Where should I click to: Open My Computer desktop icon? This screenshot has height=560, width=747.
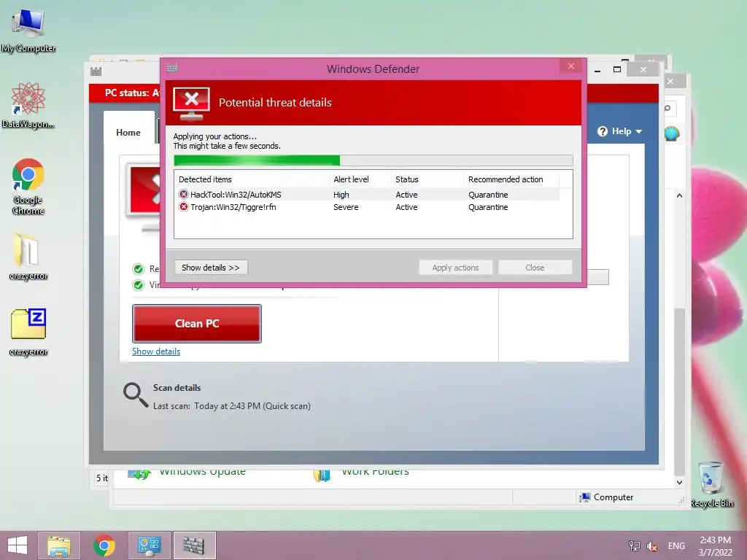click(x=28, y=29)
